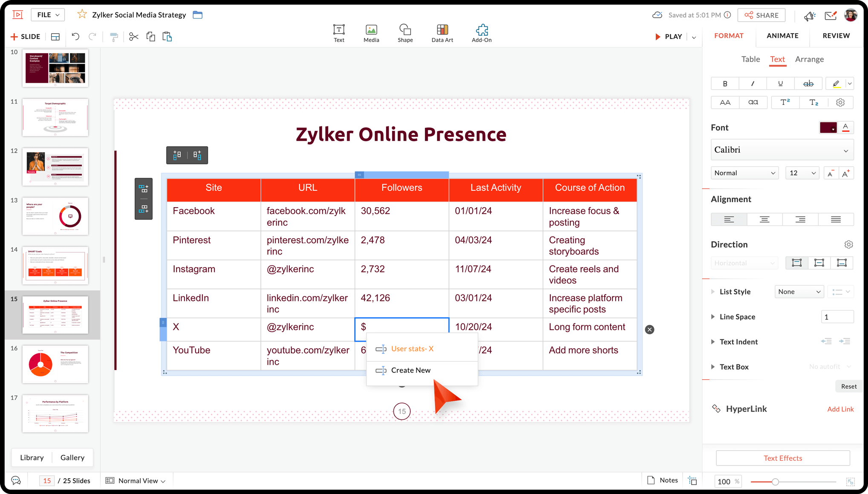Viewport: 868px width, 494px height.
Task: Insert a Text box from toolbar
Action: (x=339, y=33)
